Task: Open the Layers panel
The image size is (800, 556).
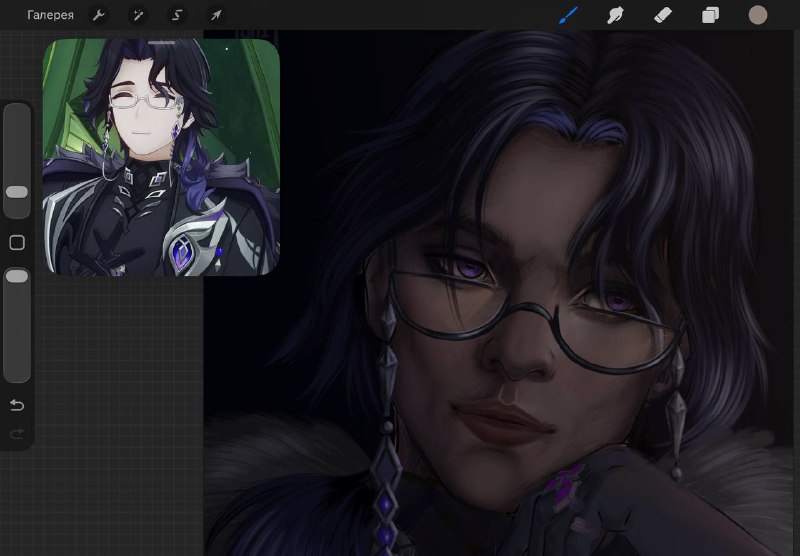Action: (x=710, y=15)
